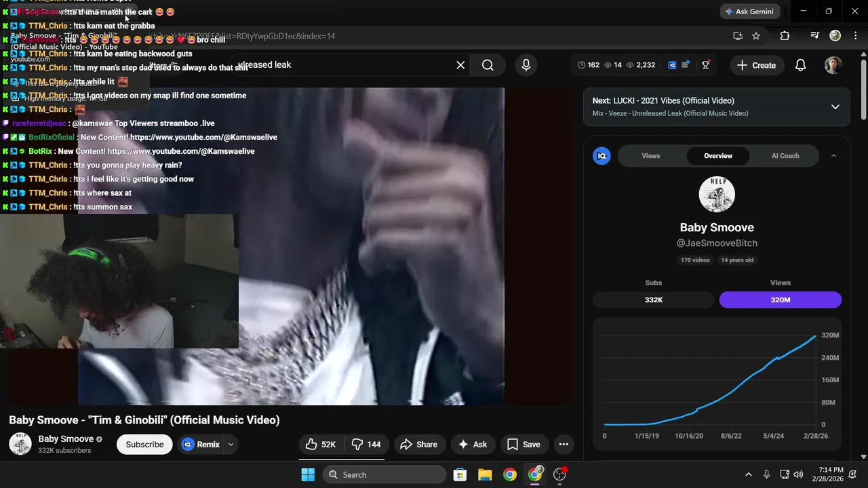This screenshot has width=868, height=488.
Task: Open the list icon with blue dot
Action: pyautogui.click(x=686, y=65)
